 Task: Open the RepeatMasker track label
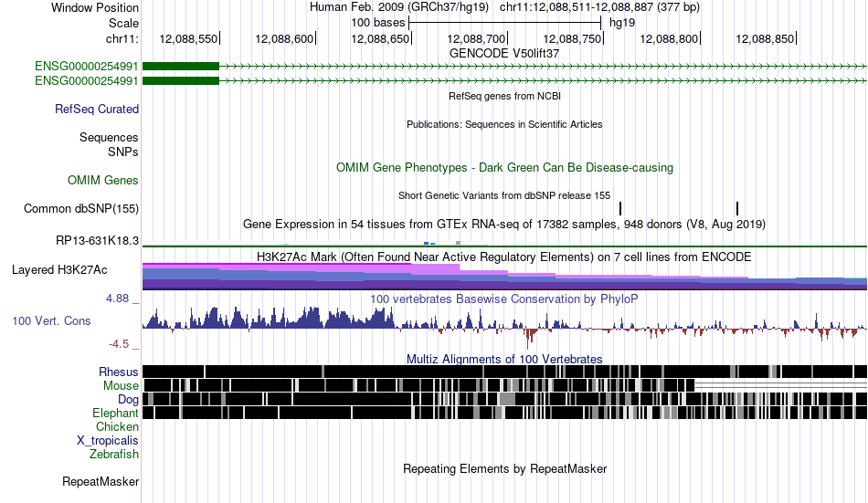click(x=101, y=481)
